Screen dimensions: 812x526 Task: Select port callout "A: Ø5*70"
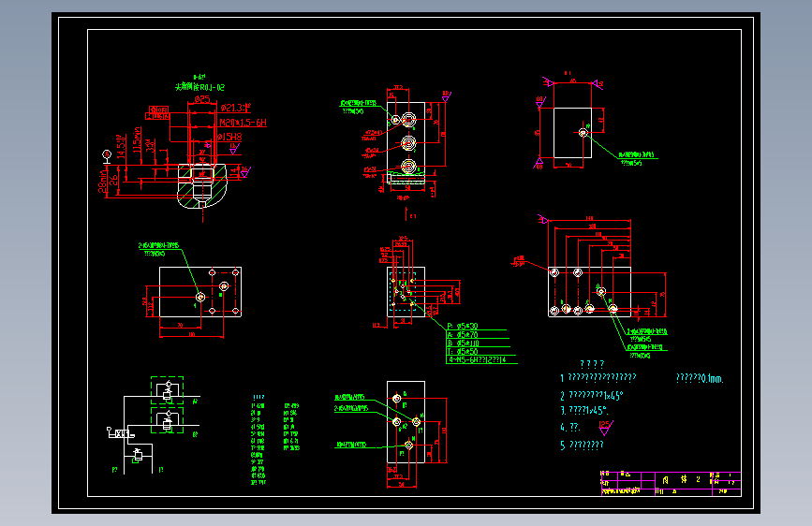coord(463,334)
